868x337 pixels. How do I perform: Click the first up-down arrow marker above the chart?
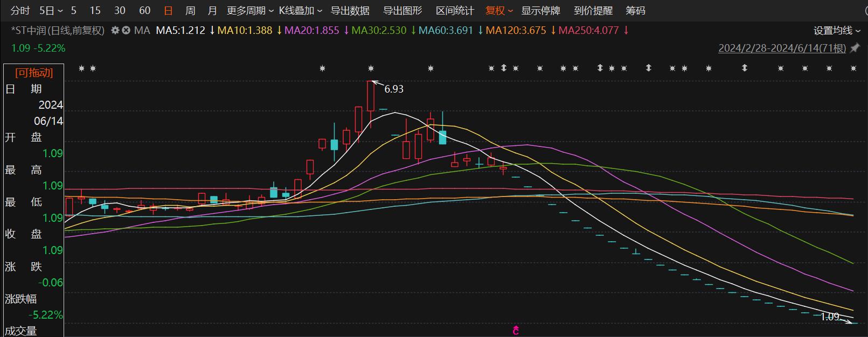coord(504,68)
